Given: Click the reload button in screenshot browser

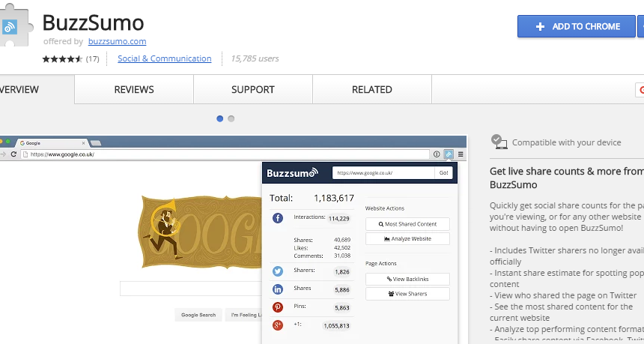Looking at the screenshot, I should (x=13, y=154).
